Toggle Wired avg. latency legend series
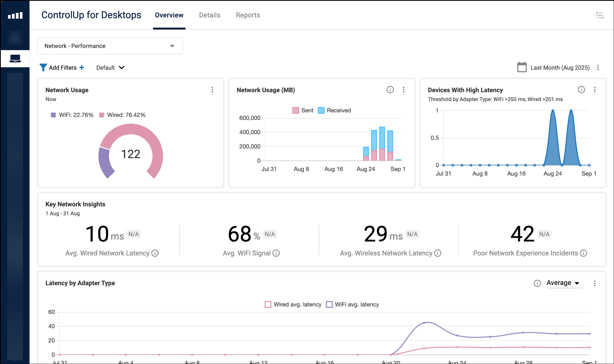The image size is (614, 364). pos(293,304)
